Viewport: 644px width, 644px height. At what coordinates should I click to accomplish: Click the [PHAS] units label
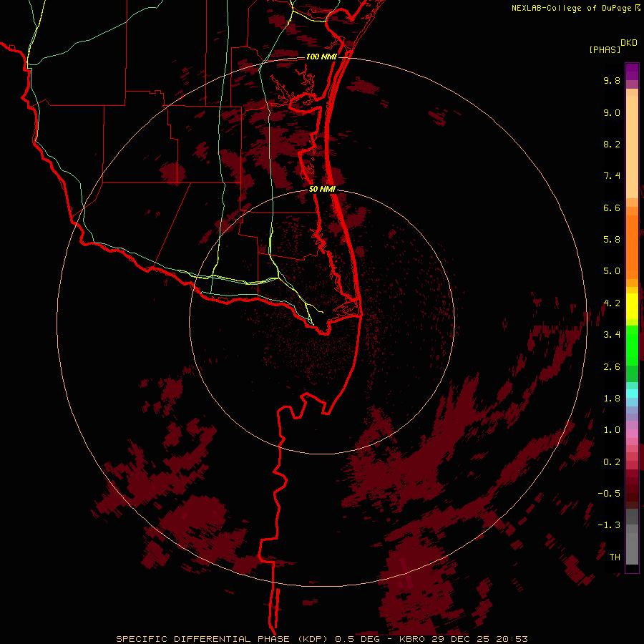tap(605, 49)
